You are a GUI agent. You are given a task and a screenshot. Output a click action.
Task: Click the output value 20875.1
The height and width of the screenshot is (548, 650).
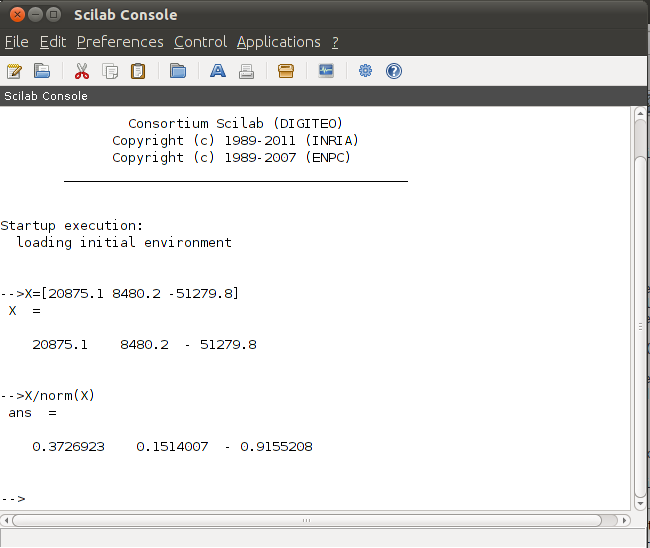tap(60, 344)
